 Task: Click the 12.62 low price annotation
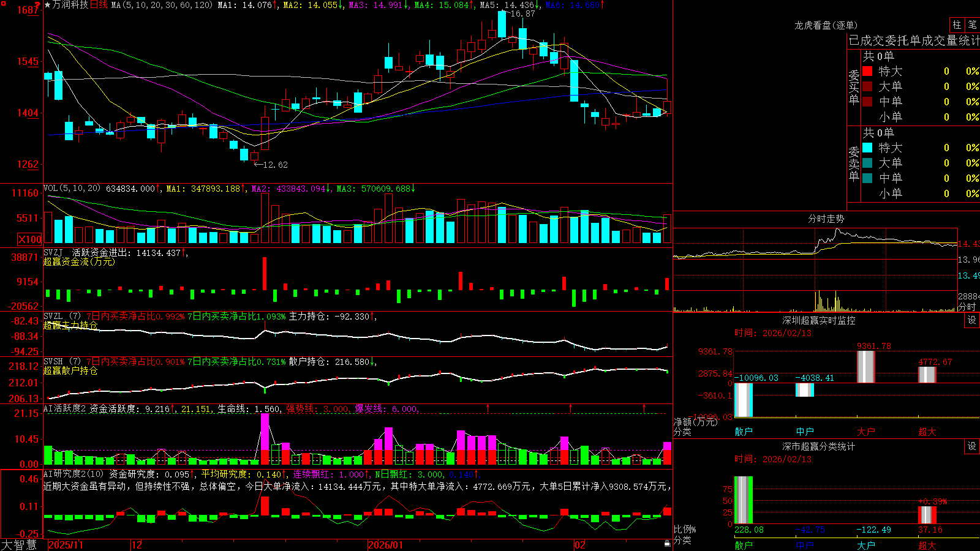(x=274, y=165)
